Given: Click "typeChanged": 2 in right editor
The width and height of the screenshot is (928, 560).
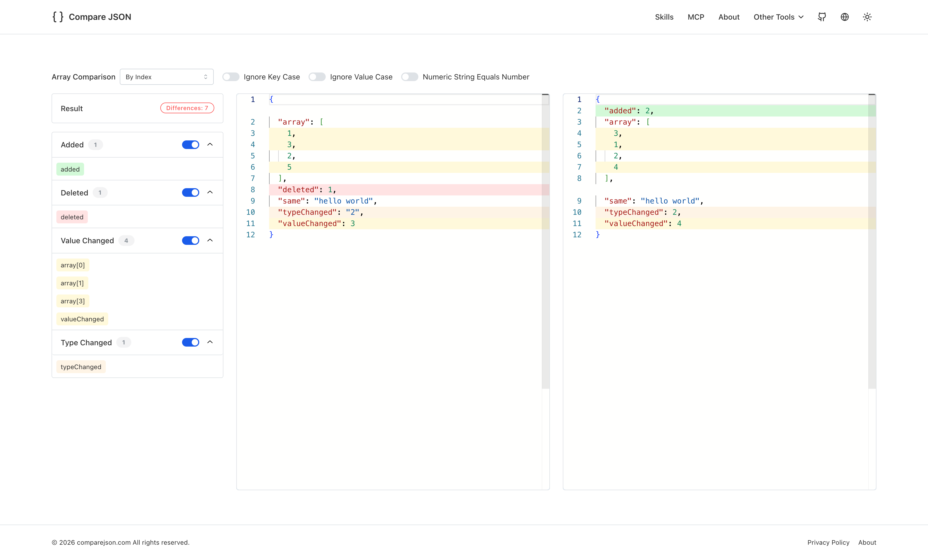Looking at the screenshot, I should (642, 212).
